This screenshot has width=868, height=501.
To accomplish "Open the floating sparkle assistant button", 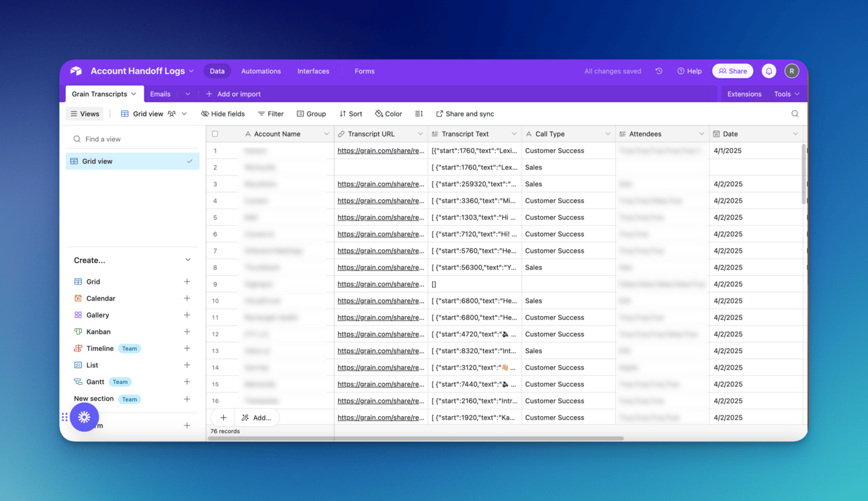I will point(84,417).
